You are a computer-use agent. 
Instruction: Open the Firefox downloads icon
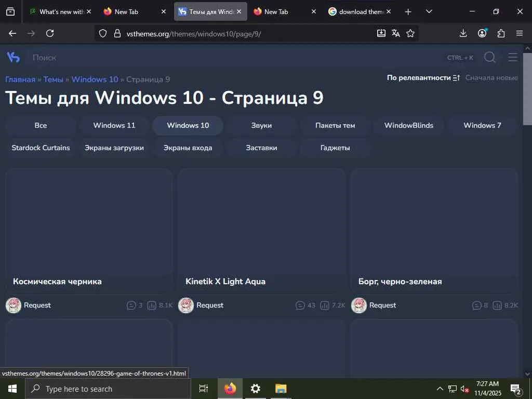click(x=463, y=33)
